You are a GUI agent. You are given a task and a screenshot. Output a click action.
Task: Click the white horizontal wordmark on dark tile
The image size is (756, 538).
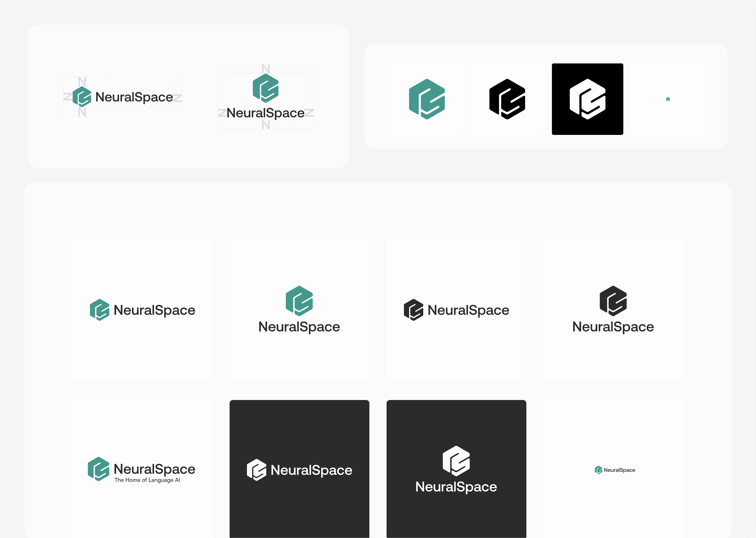tap(311, 470)
